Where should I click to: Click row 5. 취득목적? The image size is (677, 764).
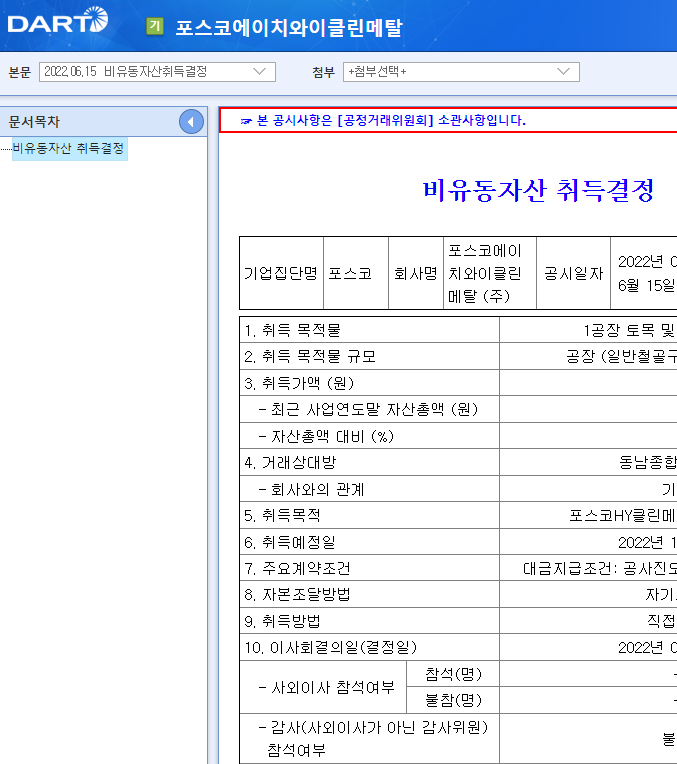369,516
